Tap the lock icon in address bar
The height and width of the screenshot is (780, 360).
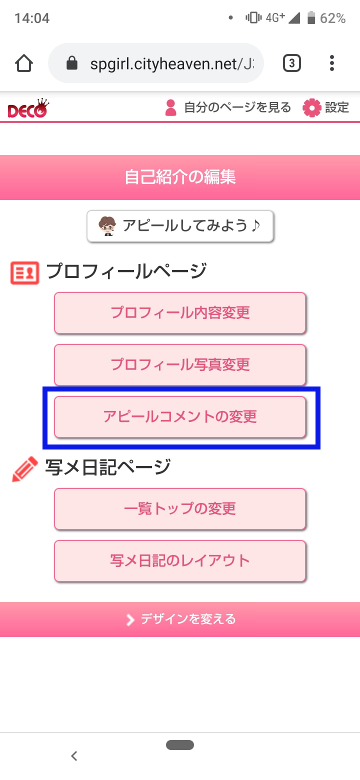click(72, 63)
